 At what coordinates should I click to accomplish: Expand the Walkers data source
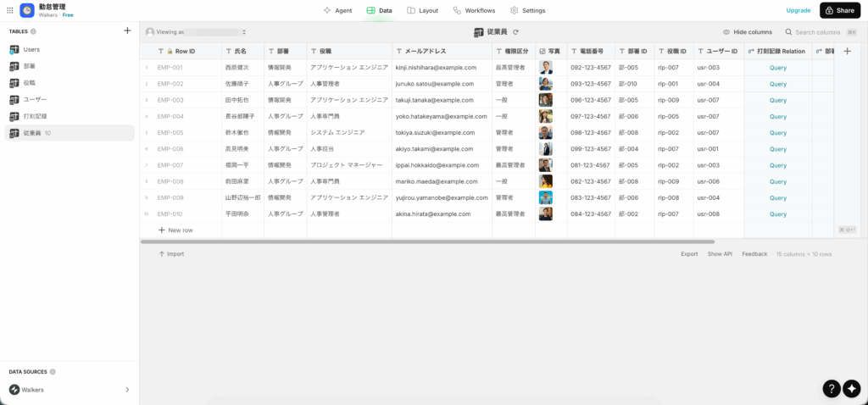tap(127, 390)
